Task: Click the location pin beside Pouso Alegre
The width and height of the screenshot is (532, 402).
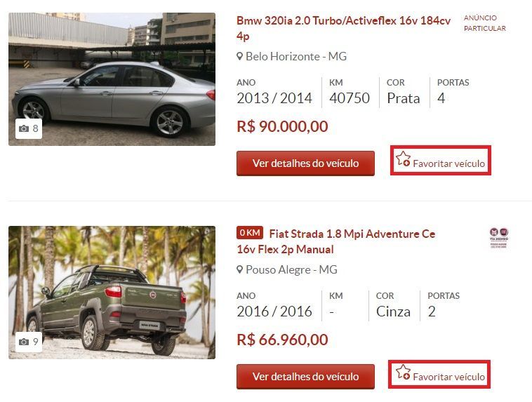Action: coord(239,269)
